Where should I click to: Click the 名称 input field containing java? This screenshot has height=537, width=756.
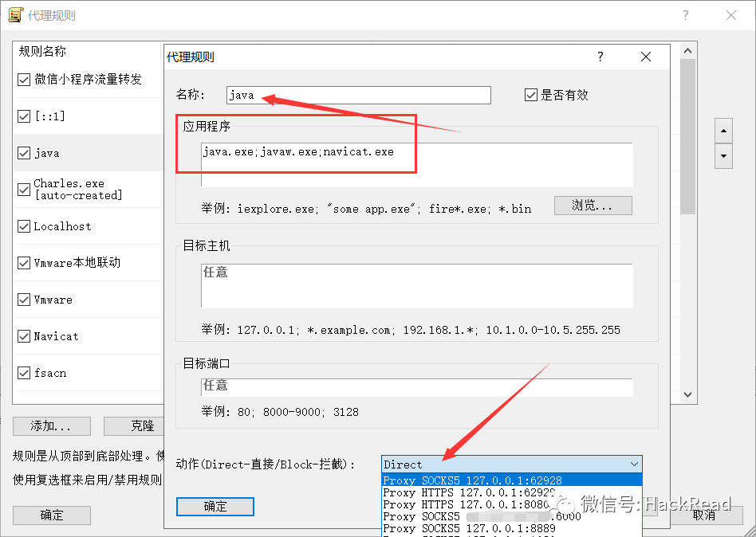coord(359,95)
